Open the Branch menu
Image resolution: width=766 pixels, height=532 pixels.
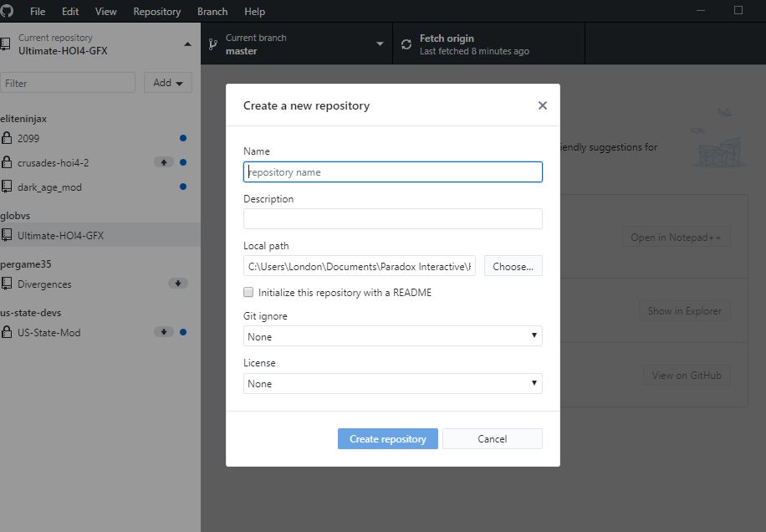tap(212, 12)
